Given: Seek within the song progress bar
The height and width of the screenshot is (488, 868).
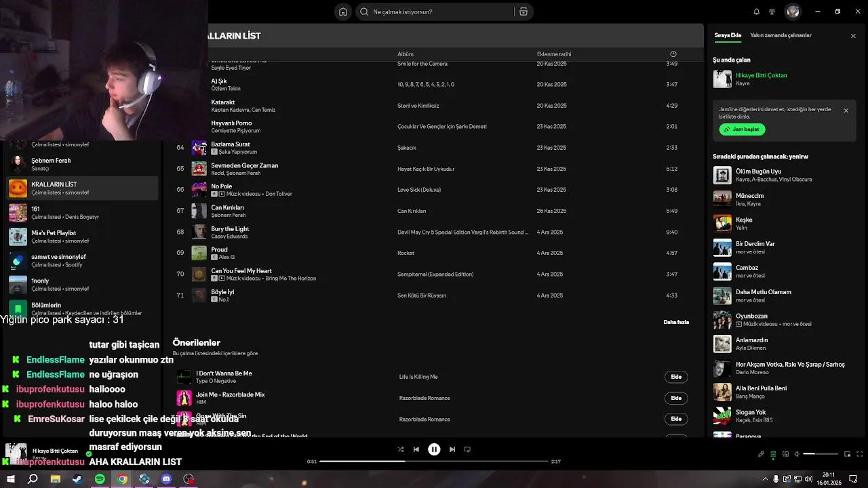Looking at the screenshot, I should [434, 462].
